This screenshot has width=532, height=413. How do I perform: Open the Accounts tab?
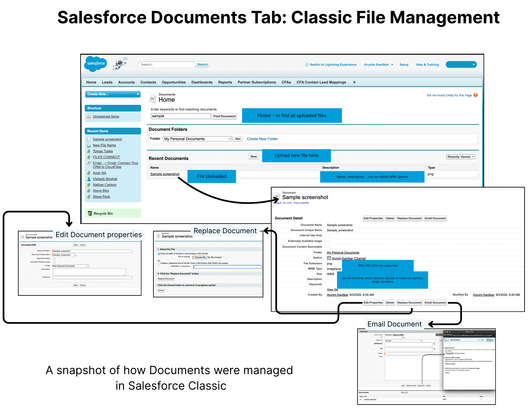(x=126, y=82)
